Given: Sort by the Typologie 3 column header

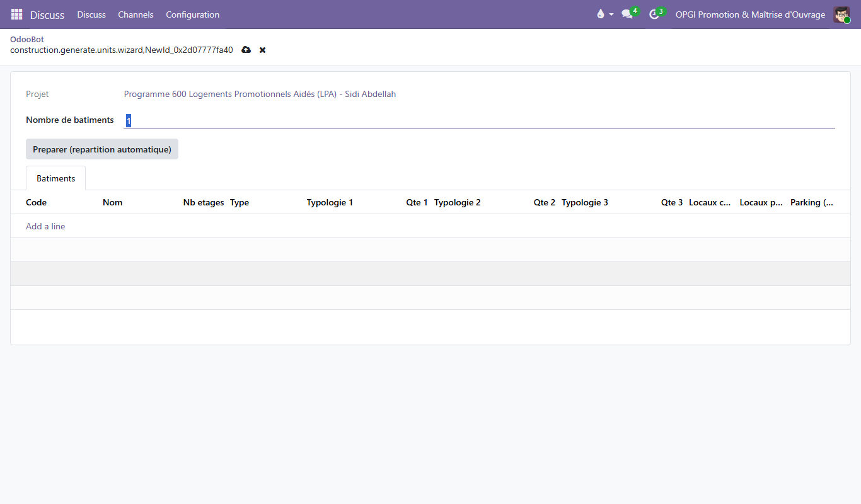Looking at the screenshot, I should point(585,202).
